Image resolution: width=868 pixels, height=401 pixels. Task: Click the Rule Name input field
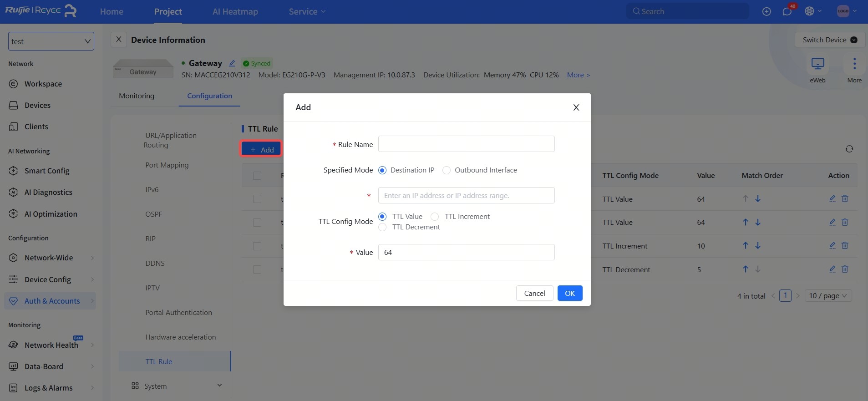point(466,144)
